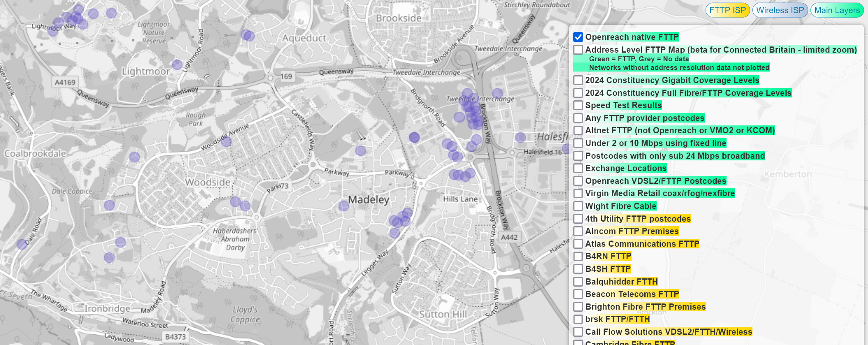This screenshot has height=345, width=868.
Task: Click the purple marker on Dale Road
Action: pyautogui.click(x=22, y=244)
